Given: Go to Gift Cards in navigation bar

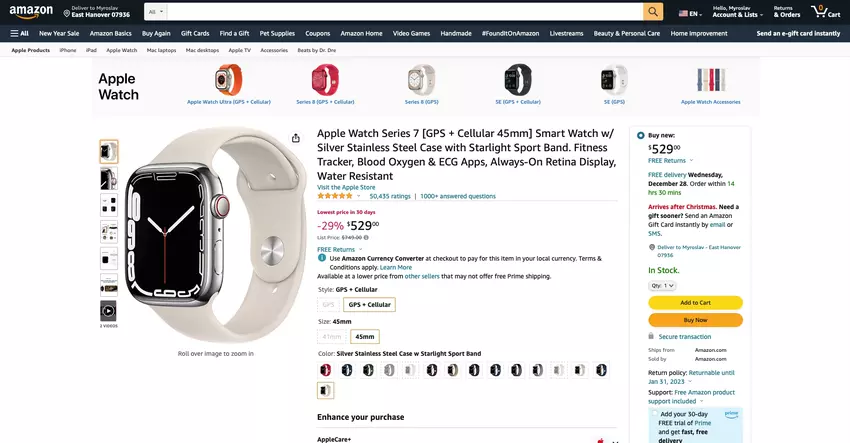Looking at the screenshot, I should 195,33.
